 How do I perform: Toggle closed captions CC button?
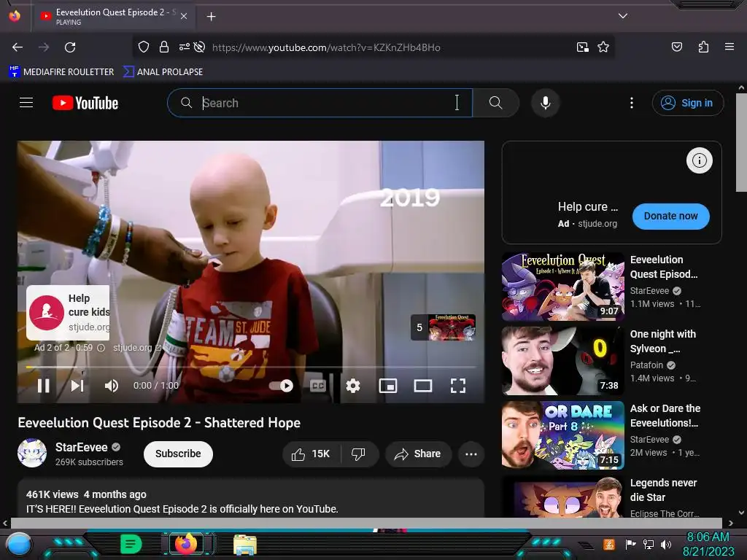(x=318, y=386)
